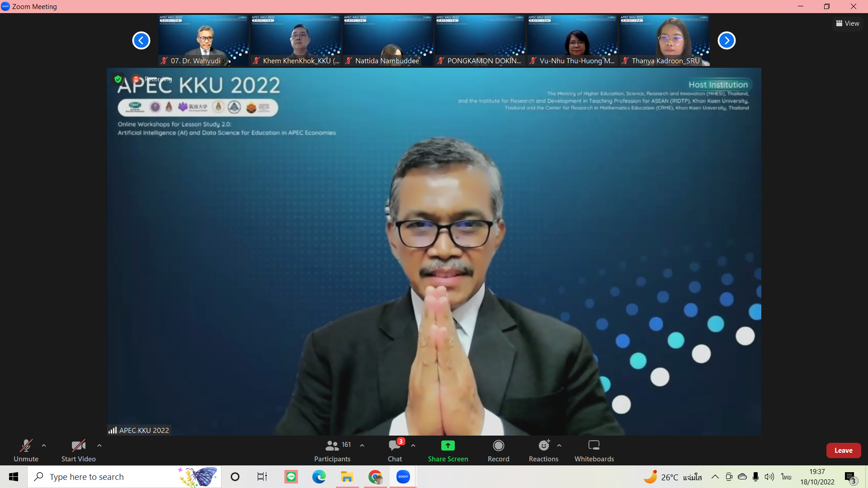Open the Reactions smiley menu
This screenshot has height=488, width=868.
(x=543, y=446)
